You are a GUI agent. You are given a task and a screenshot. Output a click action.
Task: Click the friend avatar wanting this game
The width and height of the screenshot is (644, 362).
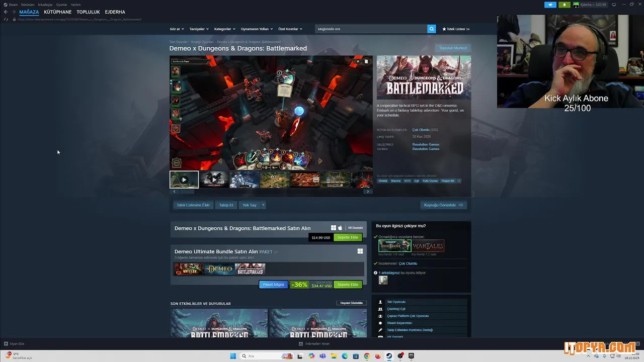tap(383, 280)
